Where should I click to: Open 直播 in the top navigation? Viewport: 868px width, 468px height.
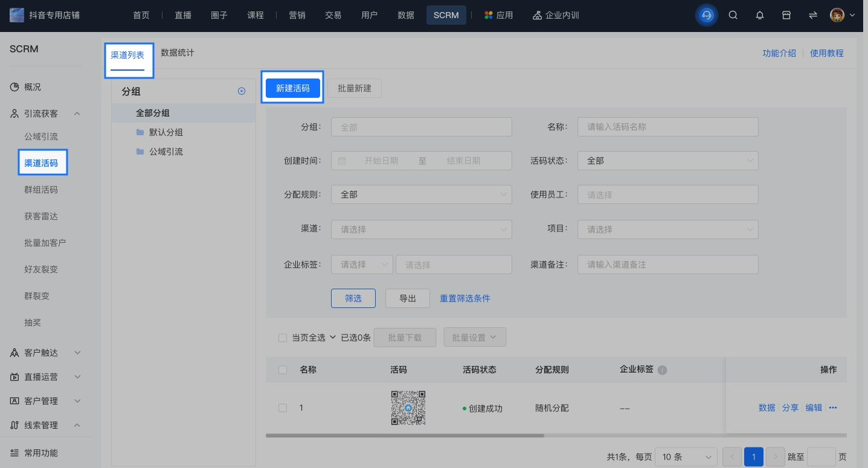tap(183, 15)
